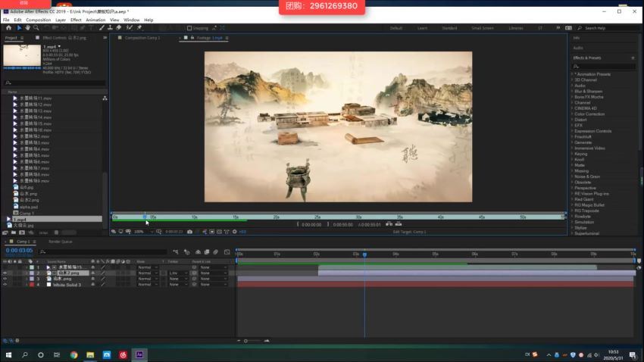
Task: Open the Graph Editor icon in the timeline
Action: tap(227, 252)
